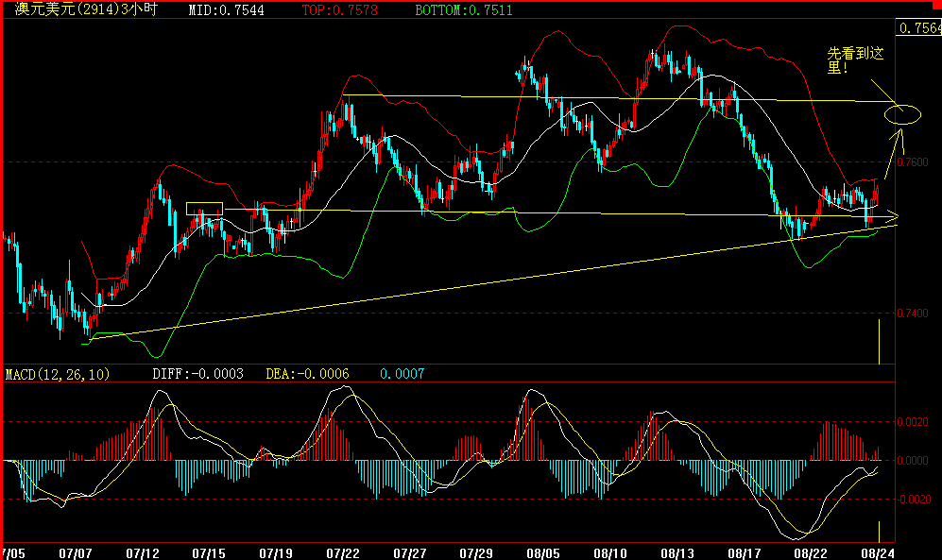Viewport: 942px width, 560px height.
Task: Click the 0.0000 MACD axis label
Action: click(x=913, y=460)
